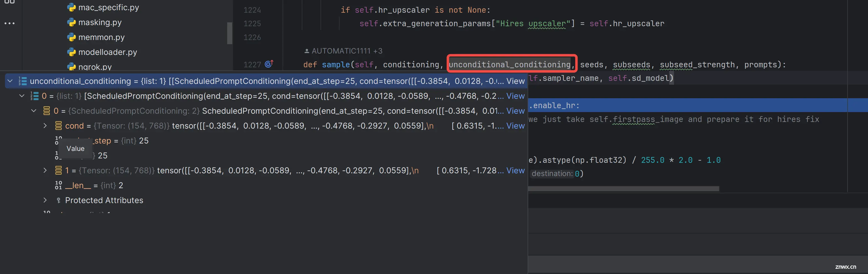Click the 'destination:' parameter hint
This screenshot has width=868, height=274.
pos(552,174)
